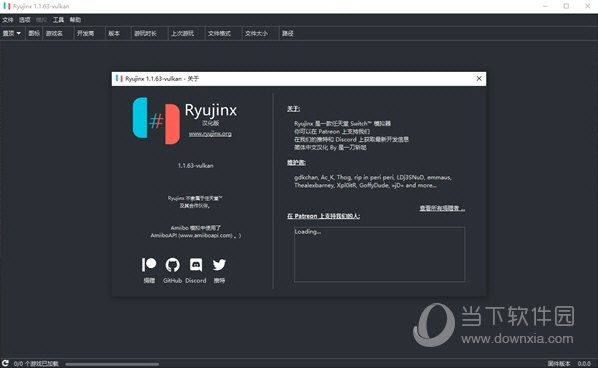598x368 pixels.
Task: Click the game loading progress bar
Action: click(112, 364)
